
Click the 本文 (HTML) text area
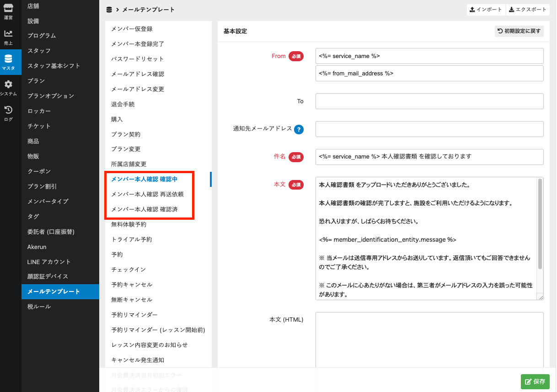[429, 340]
